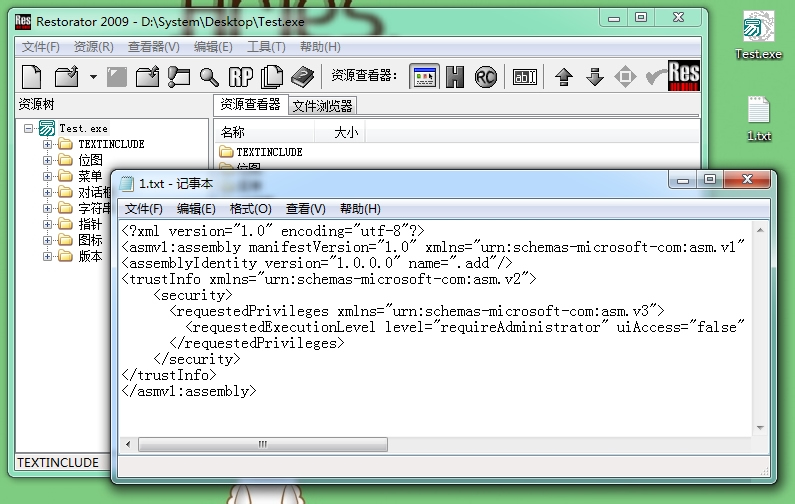Click Restorator title bar Res icon
This screenshot has width=795, height=504.
click(x=23, y=22)
